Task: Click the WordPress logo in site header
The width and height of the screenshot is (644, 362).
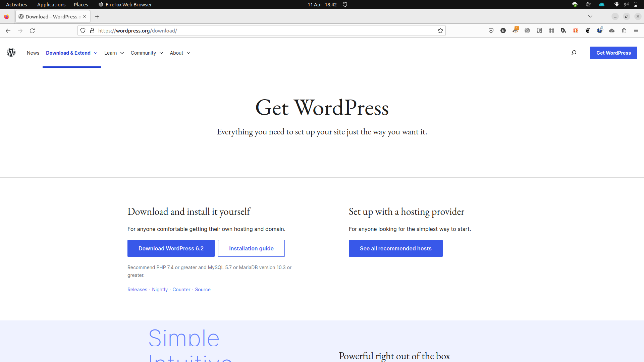Action: click(x=11, y=53)
